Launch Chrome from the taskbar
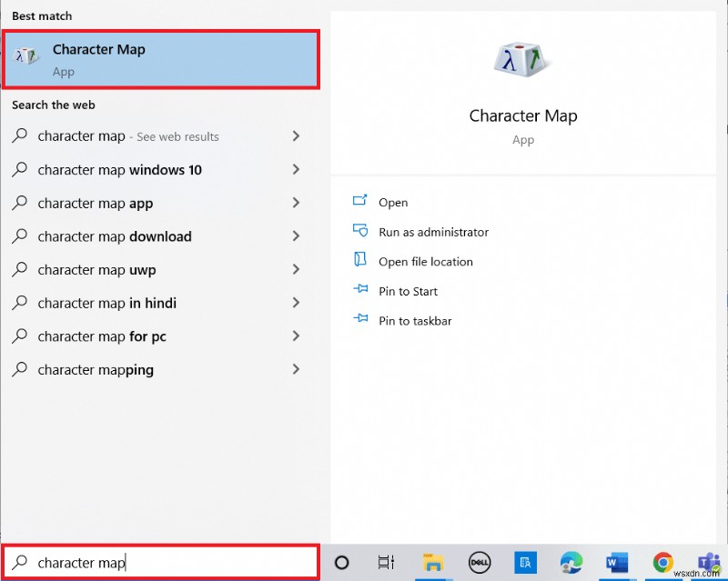Viewport: 728px width, 581px height. pyautogui.click(x=662, y=562)
